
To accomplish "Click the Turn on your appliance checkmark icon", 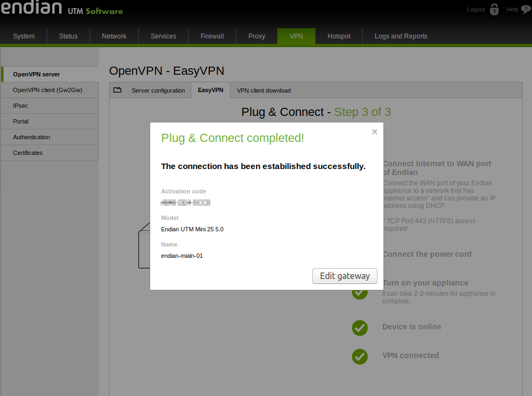I will 360,294.
